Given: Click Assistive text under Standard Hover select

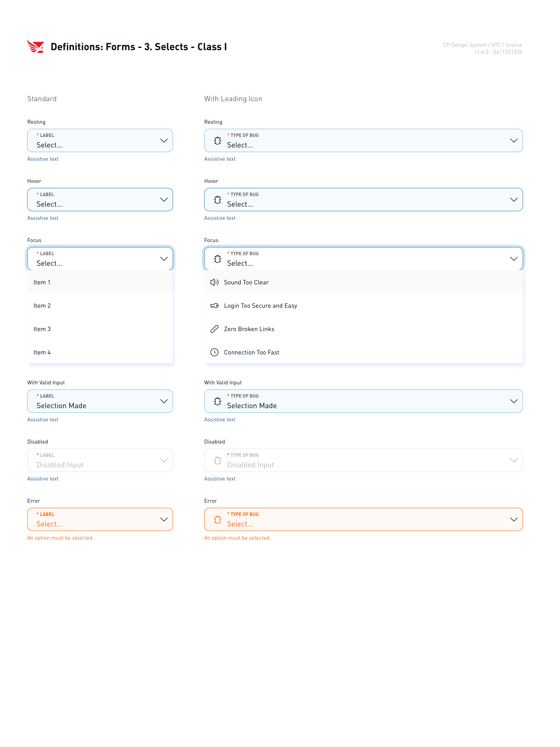Looking at the screenshot, I should 43,218.
